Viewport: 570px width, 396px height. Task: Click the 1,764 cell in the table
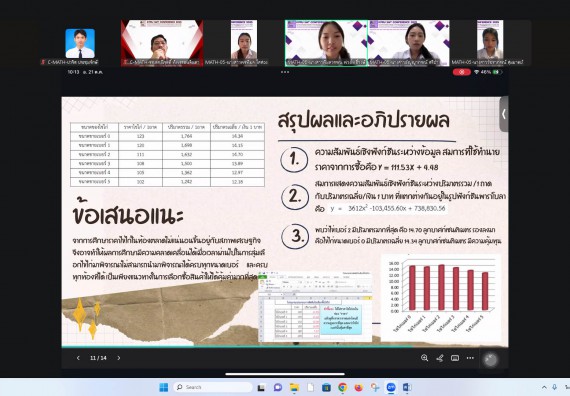click(186, 136)
